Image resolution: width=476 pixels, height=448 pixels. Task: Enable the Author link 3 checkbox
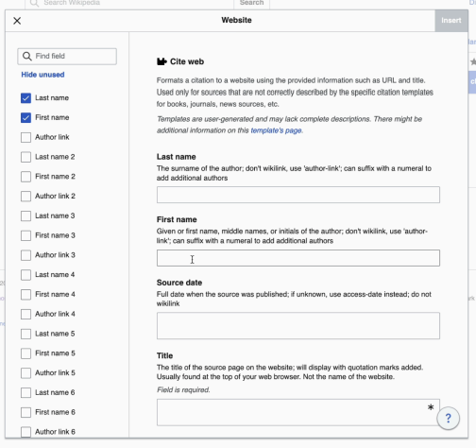pos(25,255)
